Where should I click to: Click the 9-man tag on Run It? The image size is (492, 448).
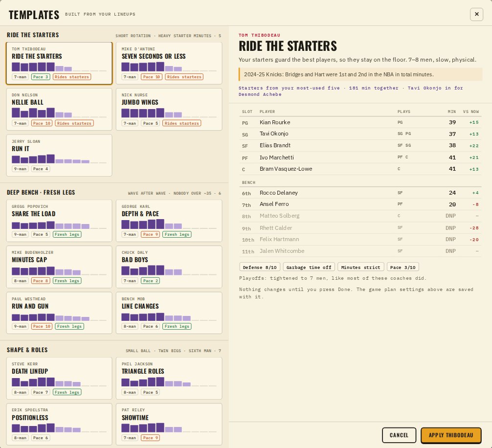20,169
